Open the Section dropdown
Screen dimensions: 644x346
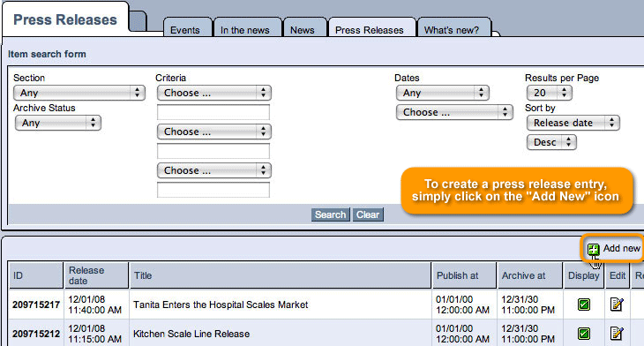pos(79,93)
